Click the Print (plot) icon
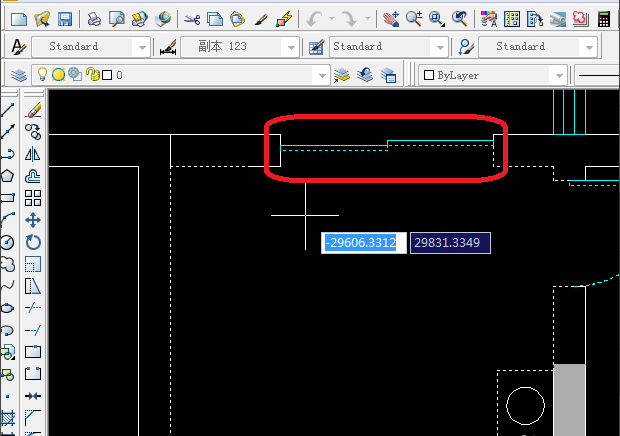 point(93,19)
